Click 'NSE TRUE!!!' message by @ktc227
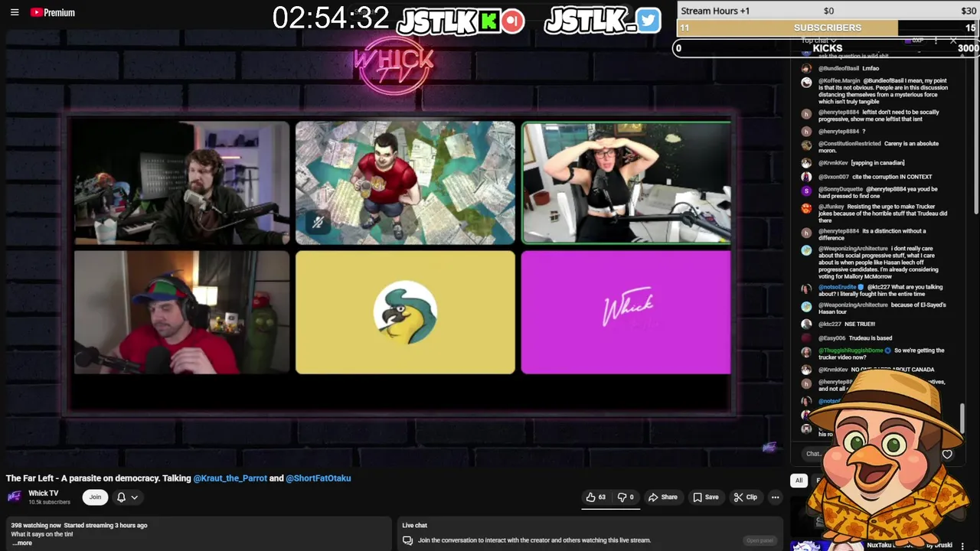Viewport: 980px width, 551px height. pyautogui.click(x=860, y=324)
